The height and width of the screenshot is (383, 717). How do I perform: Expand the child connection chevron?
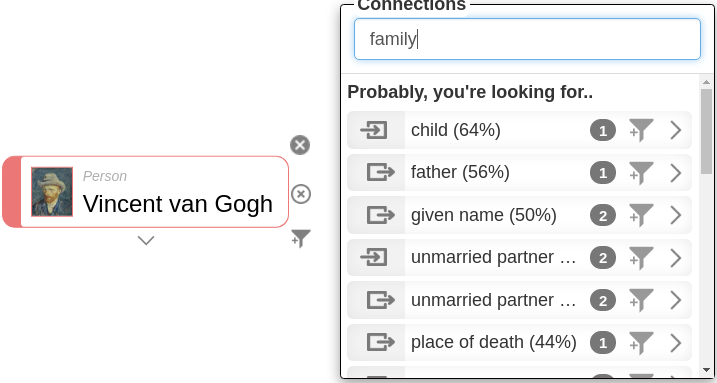tap(676, 130)
